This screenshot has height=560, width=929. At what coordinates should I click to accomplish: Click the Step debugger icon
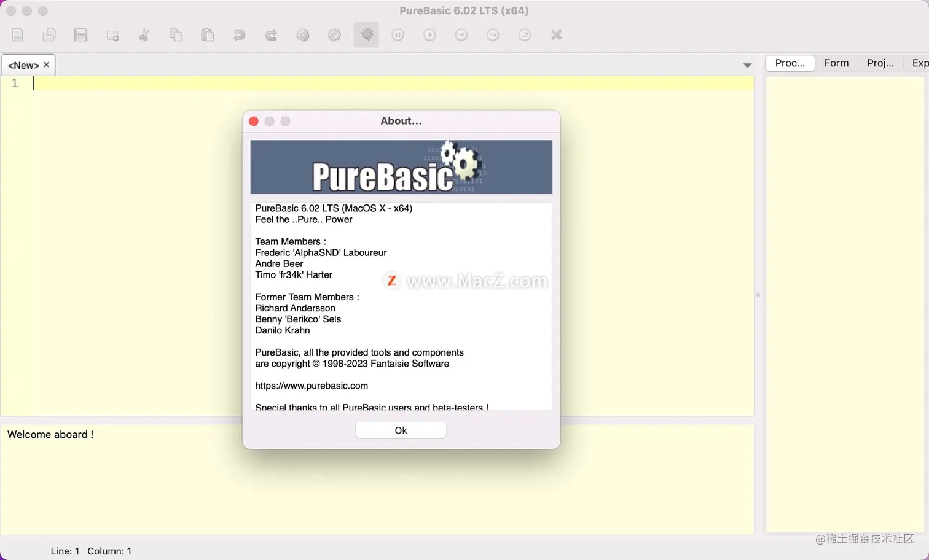click(461, 35)
